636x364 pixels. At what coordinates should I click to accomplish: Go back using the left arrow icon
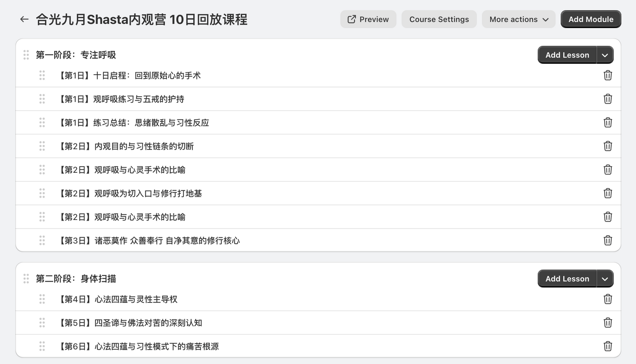[24, 19]
